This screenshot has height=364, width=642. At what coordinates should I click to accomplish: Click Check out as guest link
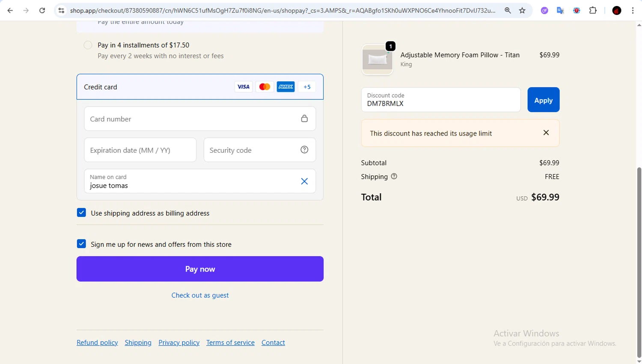[x=200, y=295]
